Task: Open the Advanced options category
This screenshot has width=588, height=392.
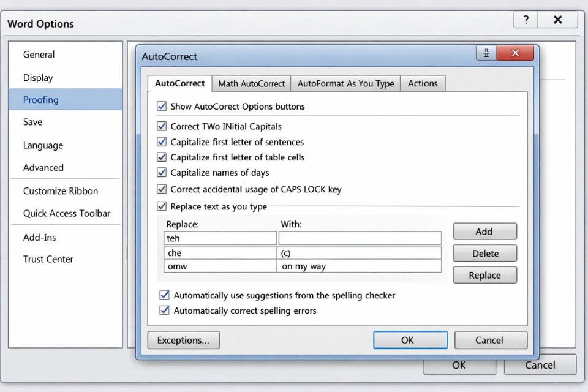Action: [43, 168]
